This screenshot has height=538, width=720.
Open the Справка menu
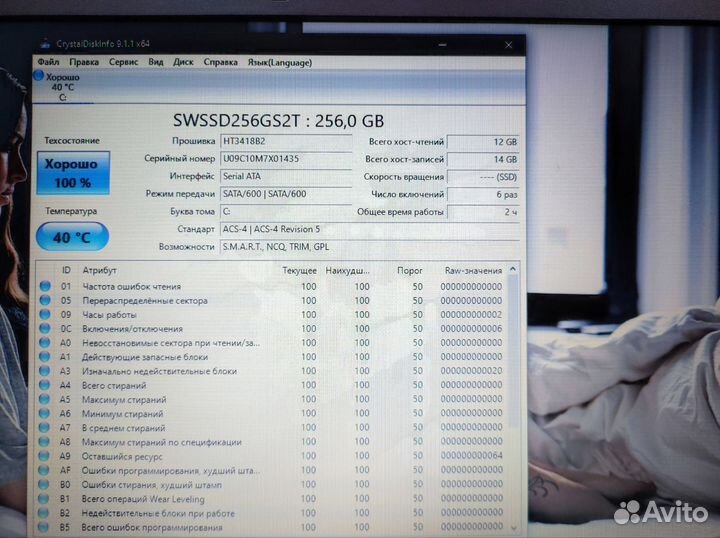(220, 62)
